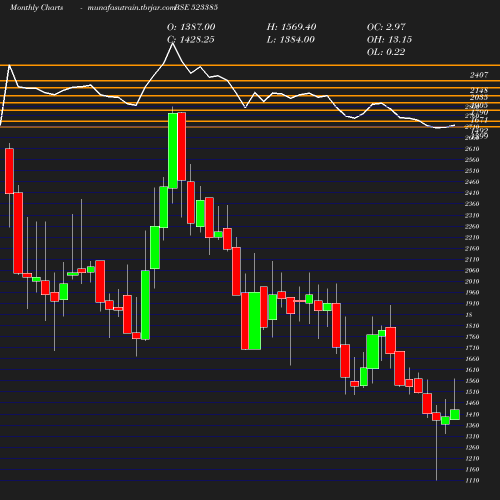Click the 2010 price axis label
500x500 pixels.
point(472,281)
